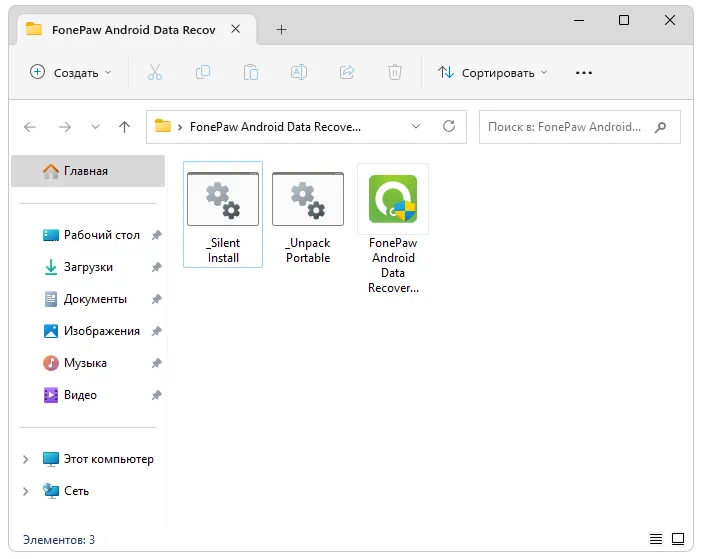Click the search magnifier icon
The width and height of the screenshot is (702, 559).
coord(660,127)
